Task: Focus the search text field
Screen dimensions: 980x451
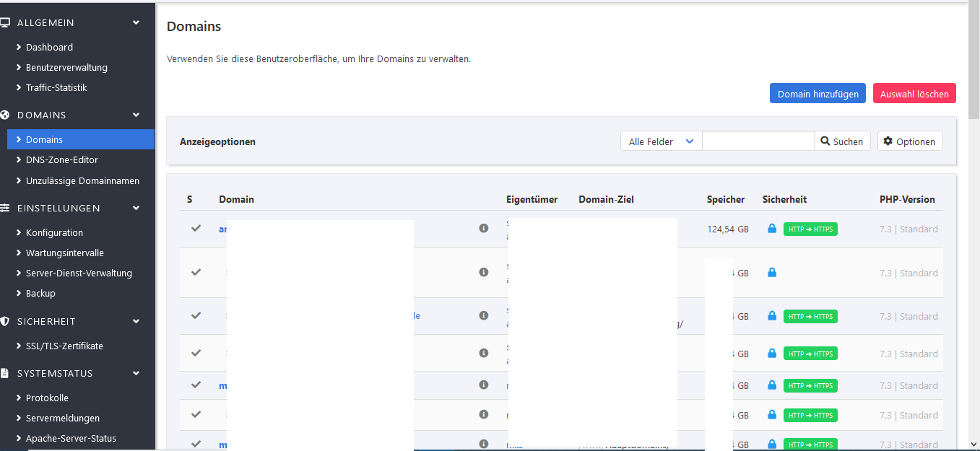Action: (758, 141)
